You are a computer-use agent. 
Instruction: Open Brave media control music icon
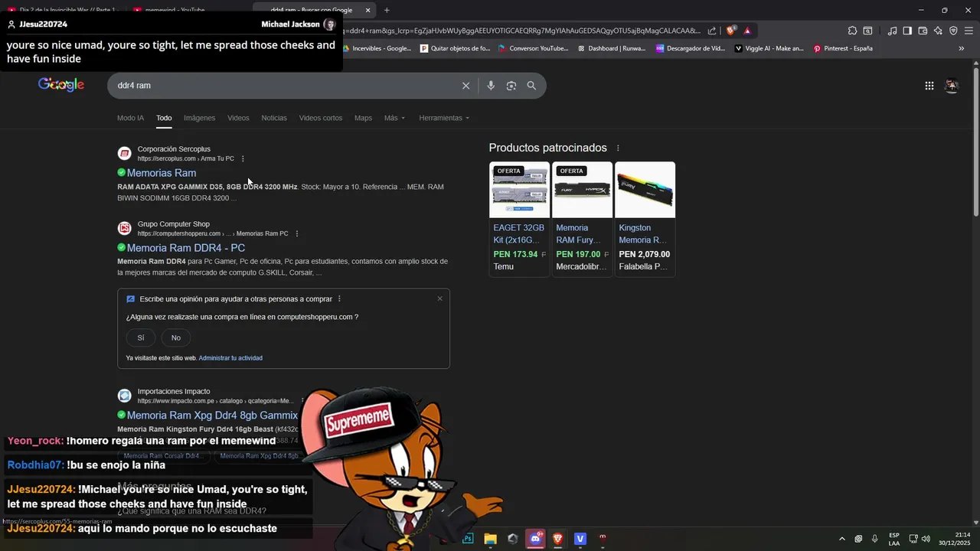pyautogui.click(x=892, y=31)
